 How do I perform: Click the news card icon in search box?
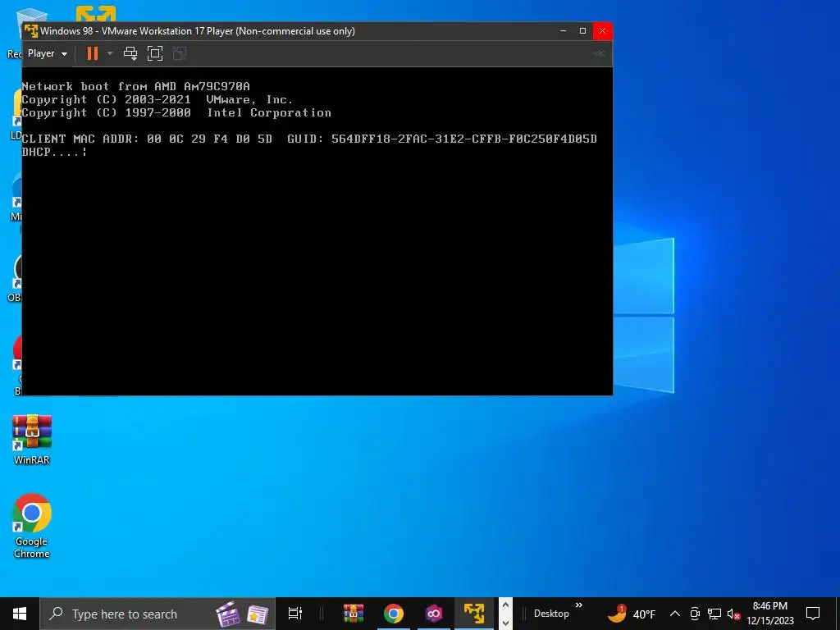click(258, 614)
